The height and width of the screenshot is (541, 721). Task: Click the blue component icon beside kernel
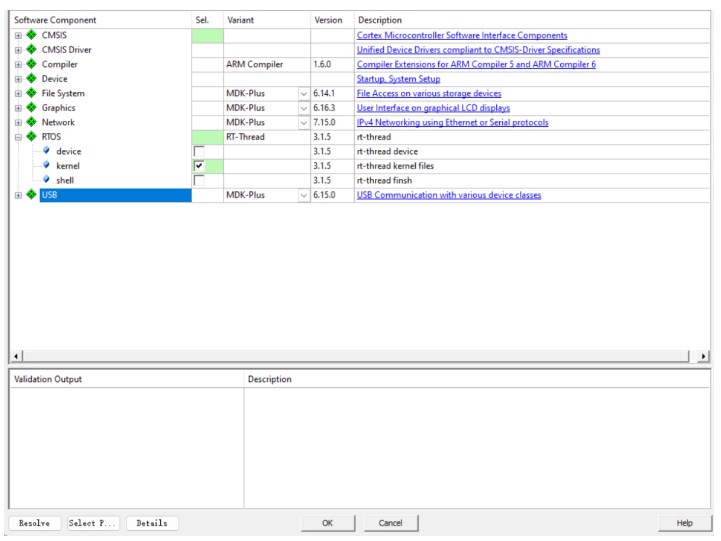coord(46,165)
